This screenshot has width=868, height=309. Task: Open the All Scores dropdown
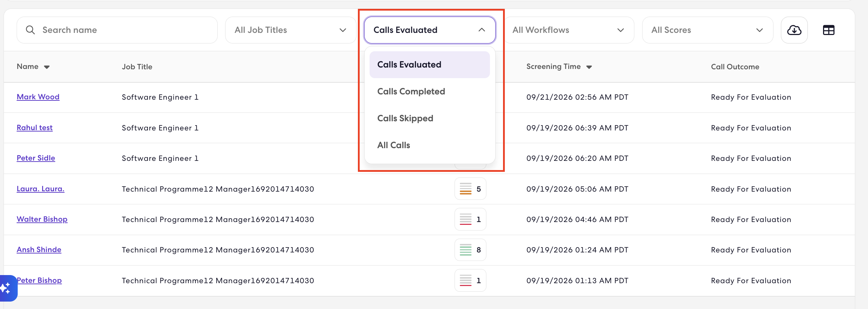708,30
